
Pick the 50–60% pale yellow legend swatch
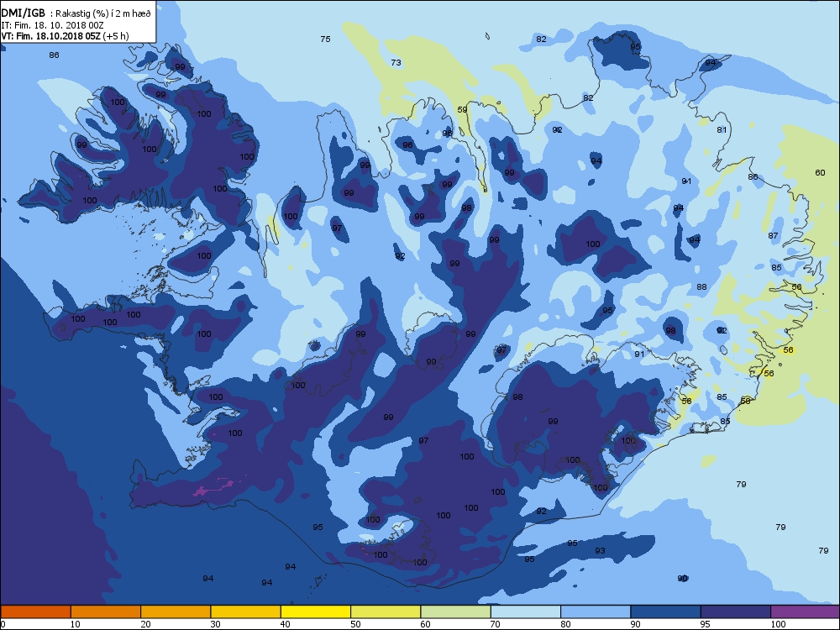click(x=386, y=612)
